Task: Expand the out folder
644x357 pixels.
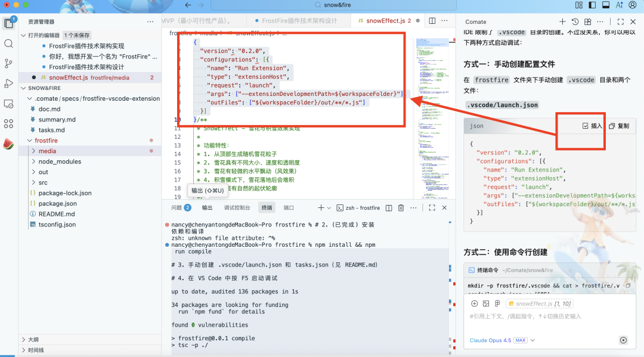Action: coord(33,172)
